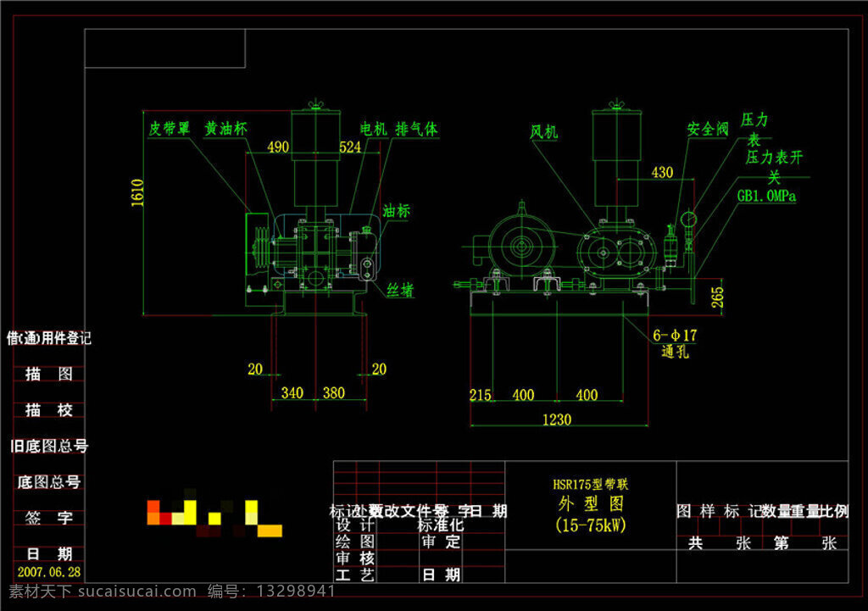Select the 比例 scale heading

tap(834, 511)
